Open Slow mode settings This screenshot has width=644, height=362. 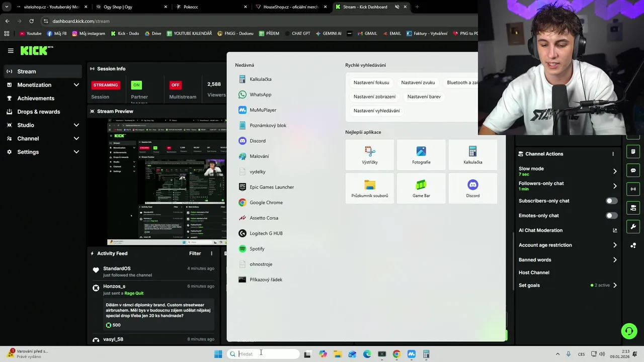[568, 171]
